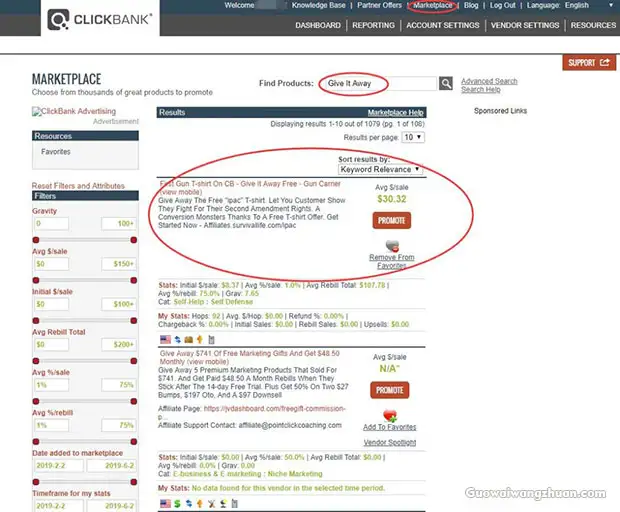
Task: Click Date added start 2019-2-2 field
Action: 58,466
